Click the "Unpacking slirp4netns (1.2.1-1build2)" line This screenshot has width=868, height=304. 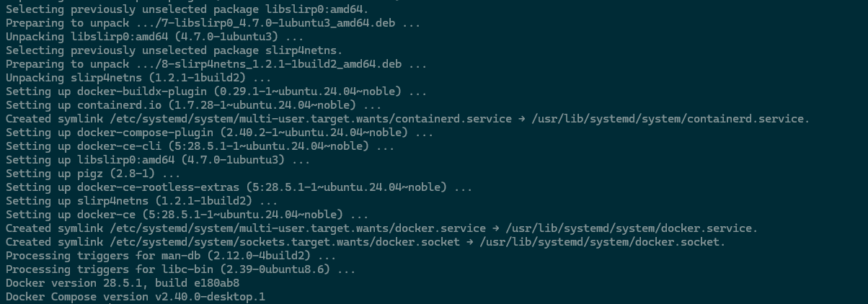138,78
